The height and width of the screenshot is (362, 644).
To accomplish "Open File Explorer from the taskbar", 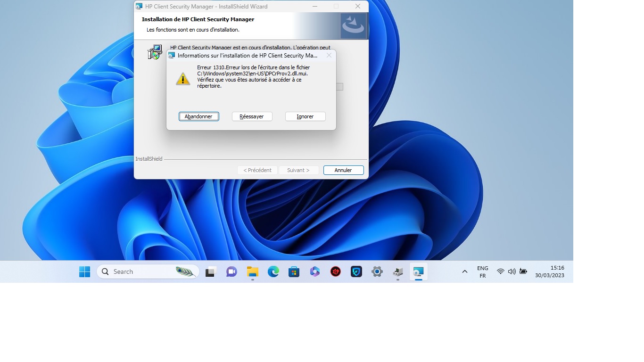I will click(252, 271).
